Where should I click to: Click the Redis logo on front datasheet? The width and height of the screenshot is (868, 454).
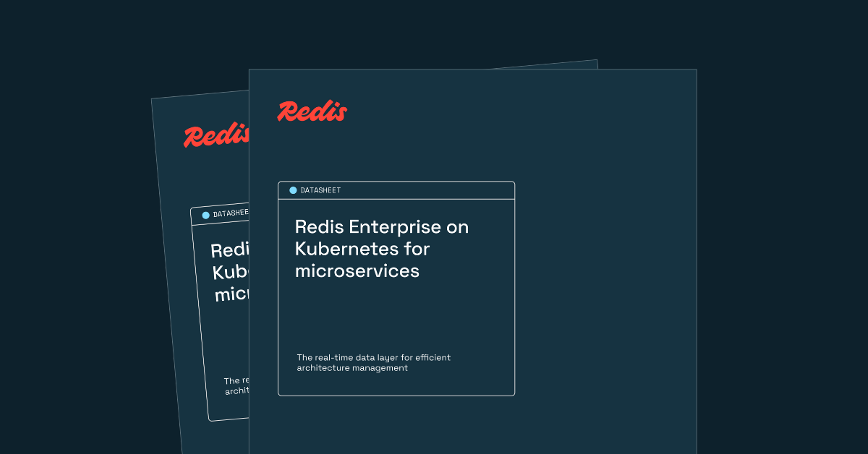pyautogui.click(x=312, y=111)
